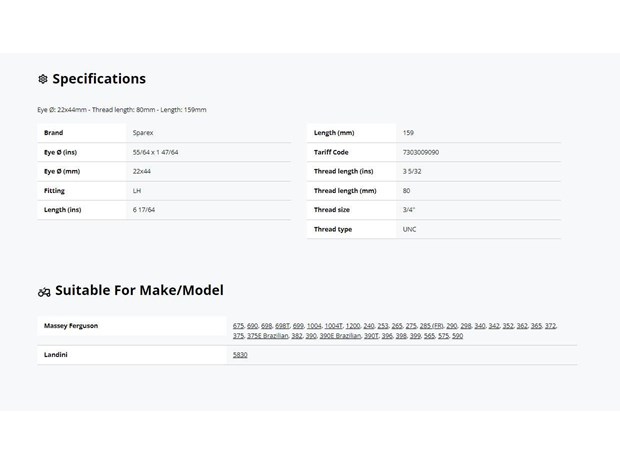Click the 390T model link
The height and width of the screenshot is (465, 620).
[371, 336]
